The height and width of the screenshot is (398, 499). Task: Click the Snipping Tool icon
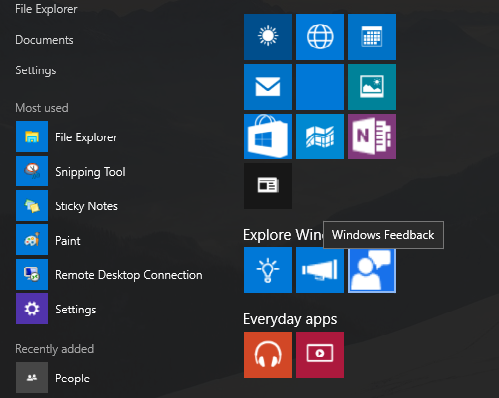[x=32, y=171]
